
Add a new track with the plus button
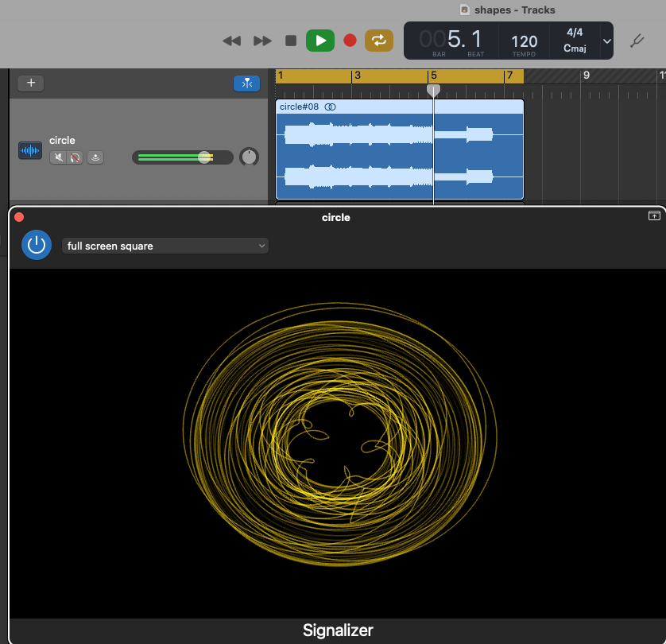pos(30,83)
